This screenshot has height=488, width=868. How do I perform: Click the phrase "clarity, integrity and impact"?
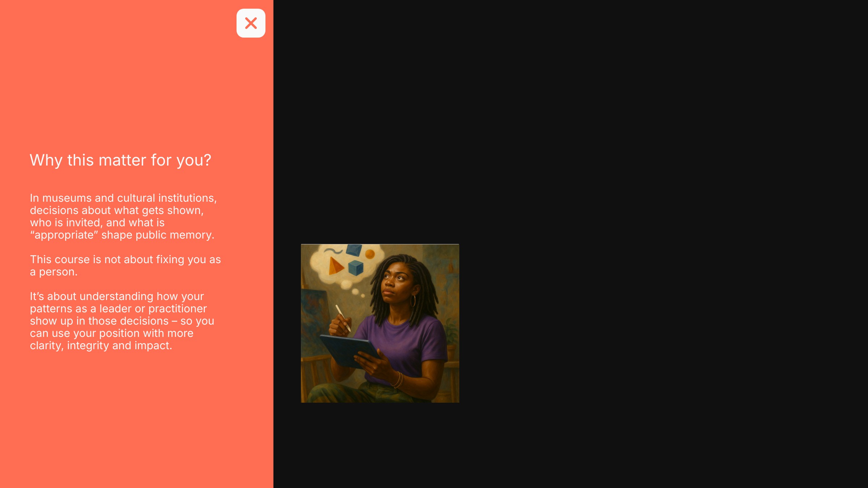pyautogui.click(x=101, y=346)
